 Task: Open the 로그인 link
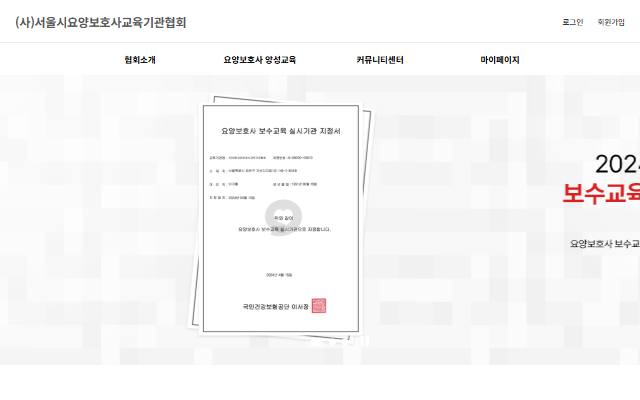pyautogui.click(x=573, y=22)
